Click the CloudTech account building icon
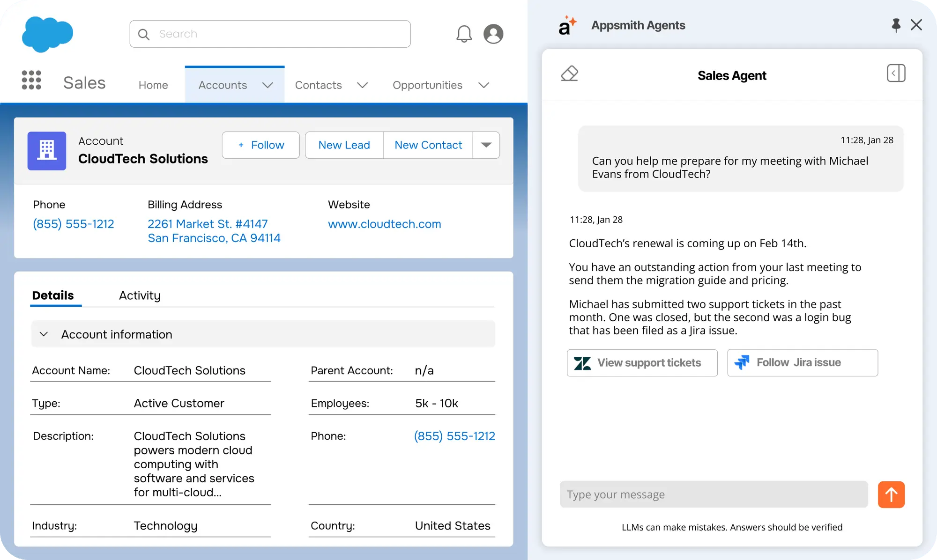937x560 pixels. click(x=47, y=151)
